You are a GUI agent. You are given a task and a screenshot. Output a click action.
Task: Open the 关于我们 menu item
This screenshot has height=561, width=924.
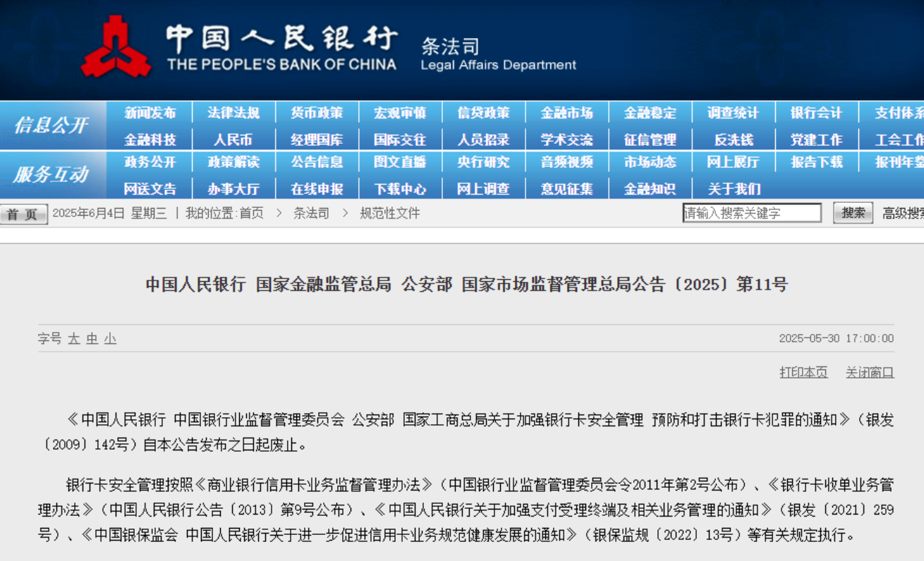pos(733,189)
